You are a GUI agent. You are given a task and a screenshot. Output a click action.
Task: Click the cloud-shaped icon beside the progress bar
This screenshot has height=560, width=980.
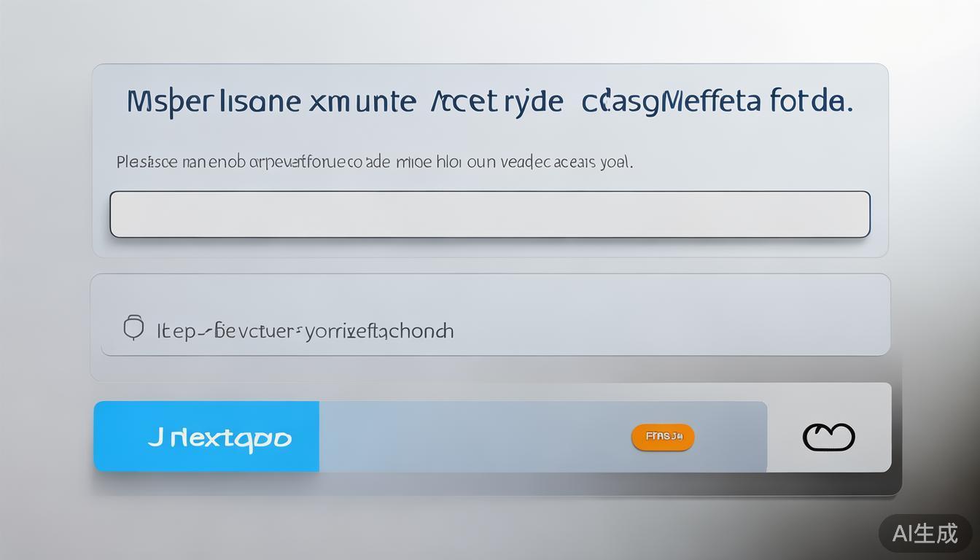[x=828, y=437]
